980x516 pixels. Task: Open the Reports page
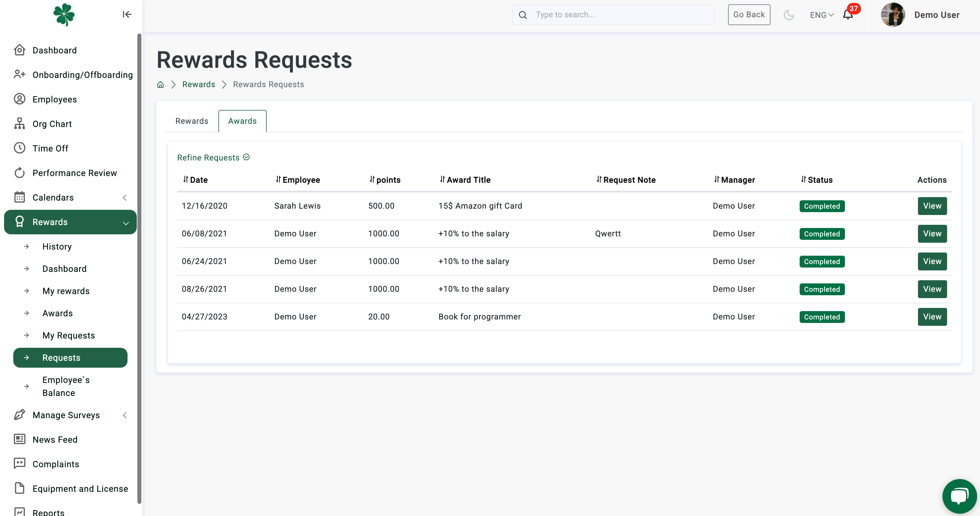(x=48, y=511)
